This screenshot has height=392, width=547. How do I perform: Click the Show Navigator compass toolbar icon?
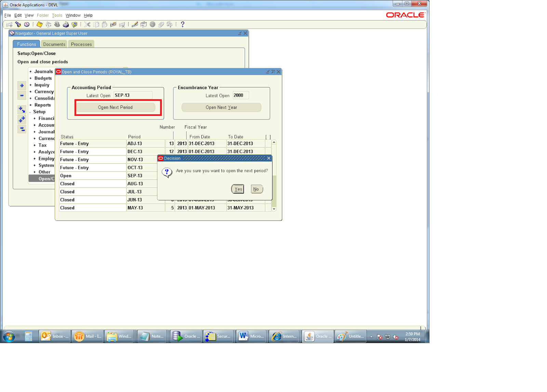pyautogui.click(x=27, y=25)
